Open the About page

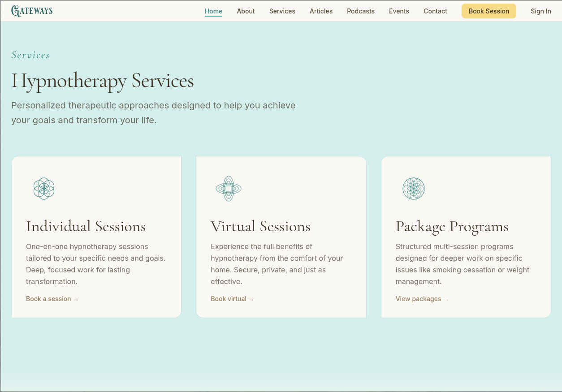(x=246, y=11)
